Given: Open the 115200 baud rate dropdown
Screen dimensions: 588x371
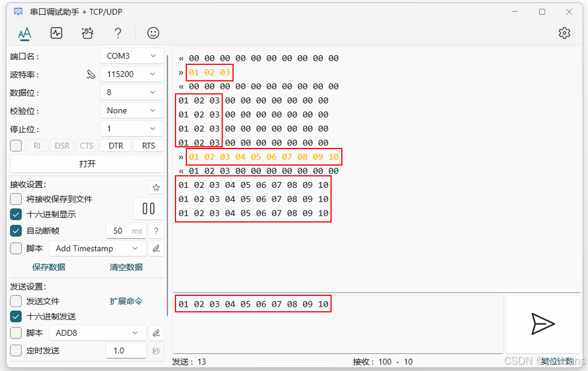Looking at the screenshot, I should pos(132,74).
